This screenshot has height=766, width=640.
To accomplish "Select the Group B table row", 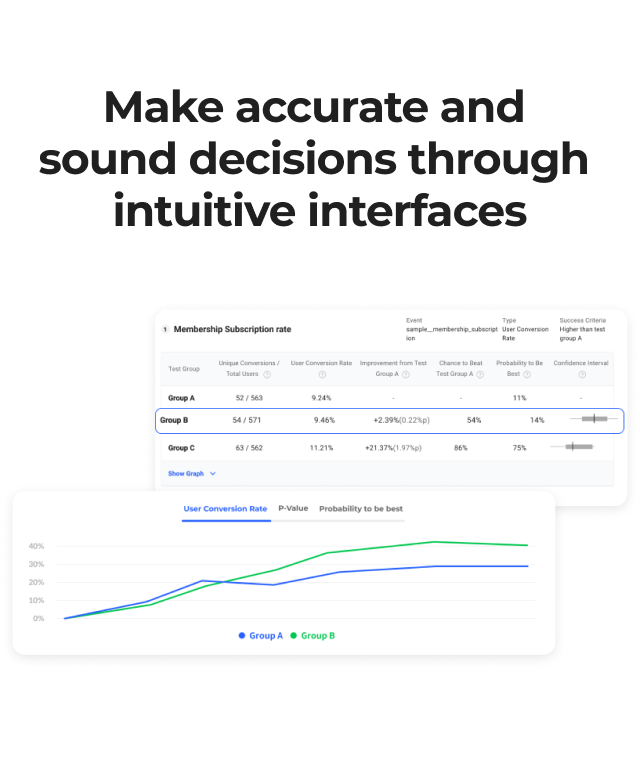I will pos(390,420).
